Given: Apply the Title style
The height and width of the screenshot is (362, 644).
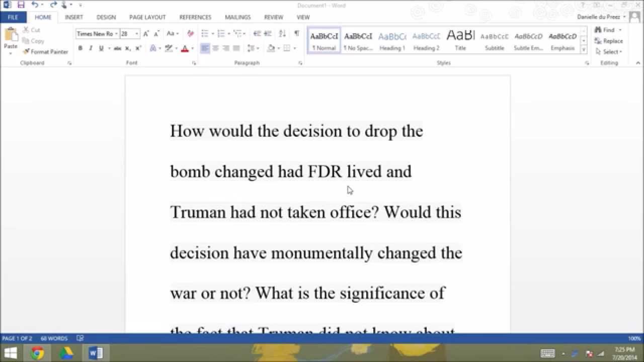Looking at the screenshot, I should (x=460, y=40).
